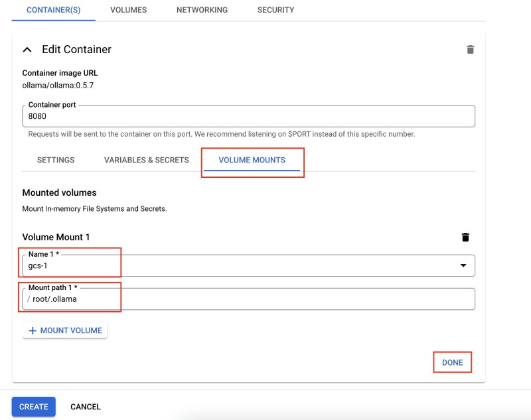
Task: Click the Container port input field
Action: pyautogui.click(x=249, y=116)
